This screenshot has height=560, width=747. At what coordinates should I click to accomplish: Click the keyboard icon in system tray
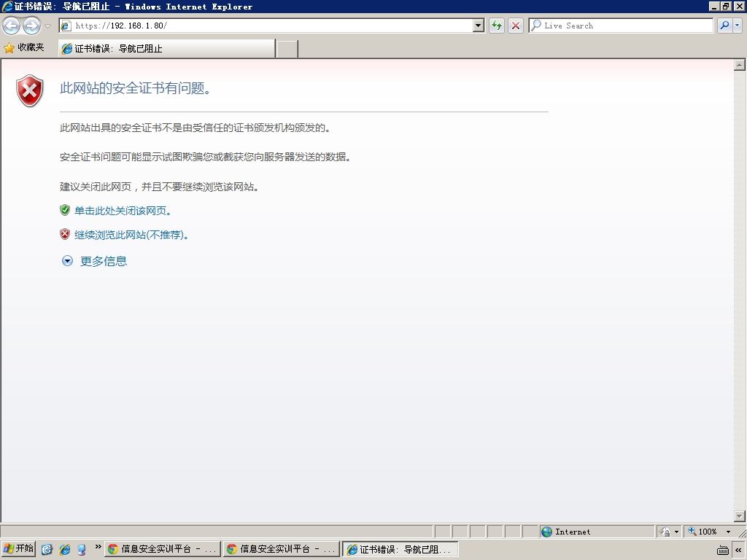(x=722, y=550)
